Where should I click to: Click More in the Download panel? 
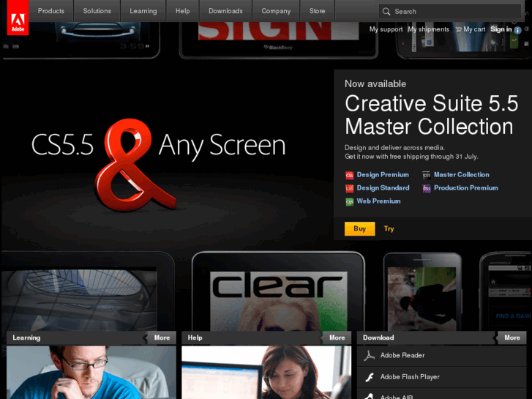(x=512, y=338)
